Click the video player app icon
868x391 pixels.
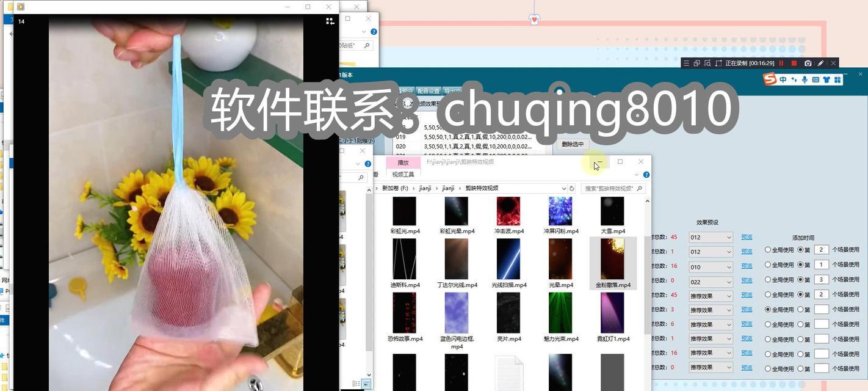click(x=20, y=7)
